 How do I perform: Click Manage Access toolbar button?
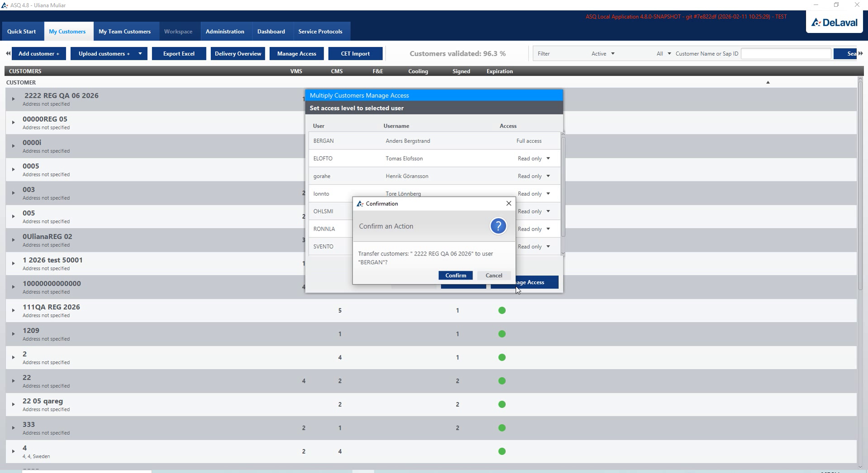[296, 53]
